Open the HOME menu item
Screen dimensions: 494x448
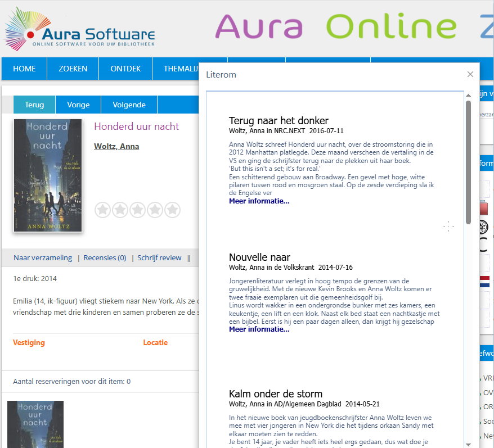24,69
